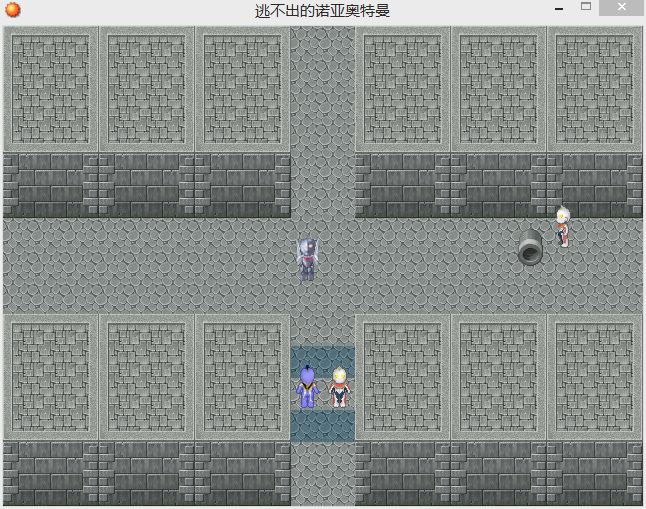Click the Ultraman standing beside the barrel
The image size is (646, 509).
click(x=562, y=227)
